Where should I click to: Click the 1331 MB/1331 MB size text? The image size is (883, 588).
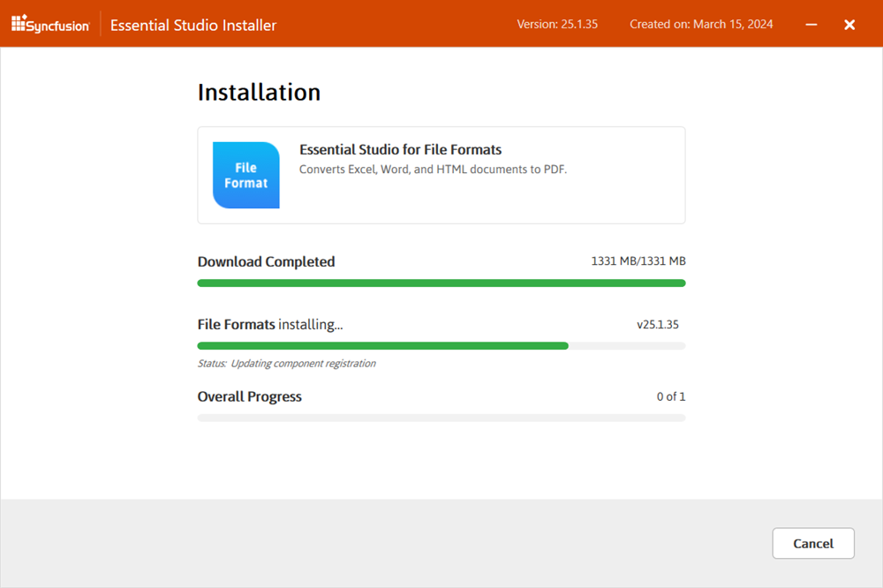tap(638, 262)
